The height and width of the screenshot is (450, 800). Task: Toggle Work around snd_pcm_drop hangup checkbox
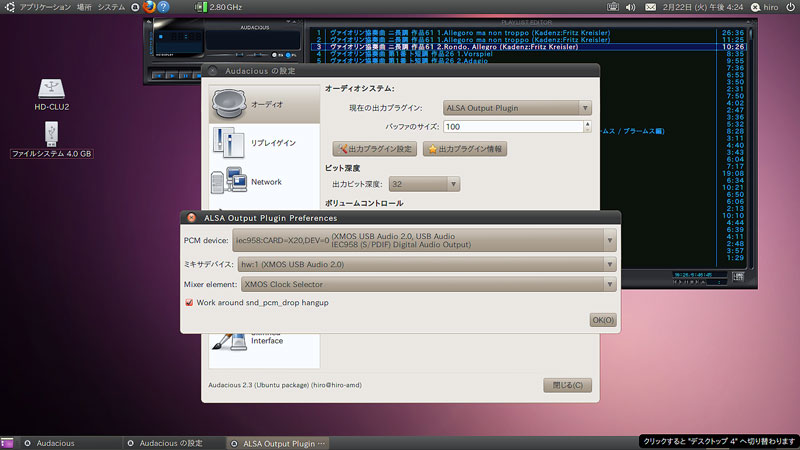click(x=189, y=303)
